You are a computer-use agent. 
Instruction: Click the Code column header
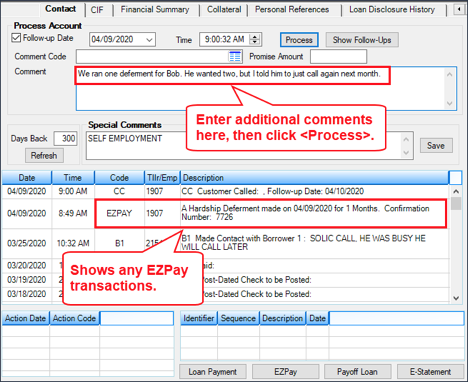pyautogui.click(x=119, y=178)
